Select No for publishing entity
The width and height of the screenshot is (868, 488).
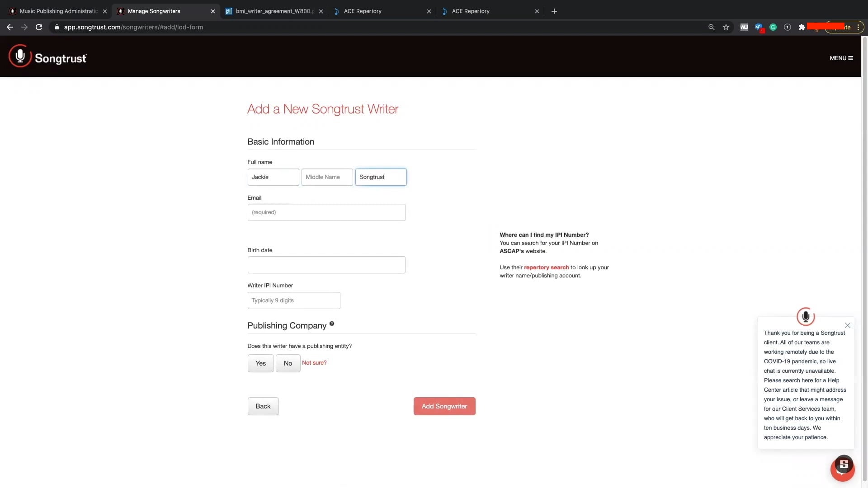288,363
